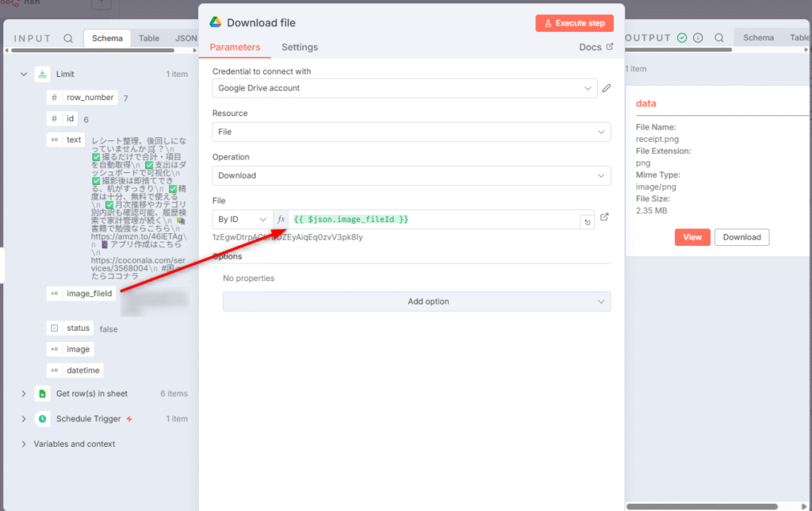Open the Resource dropdown showing File
Viewport: 812px width, 511px height.
[x=411, y=132]
